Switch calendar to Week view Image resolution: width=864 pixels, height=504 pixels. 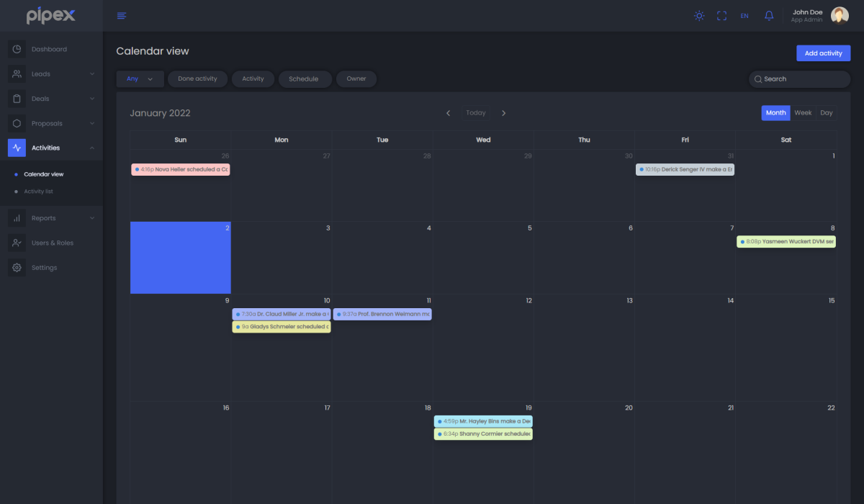click(x=803, y=113)
